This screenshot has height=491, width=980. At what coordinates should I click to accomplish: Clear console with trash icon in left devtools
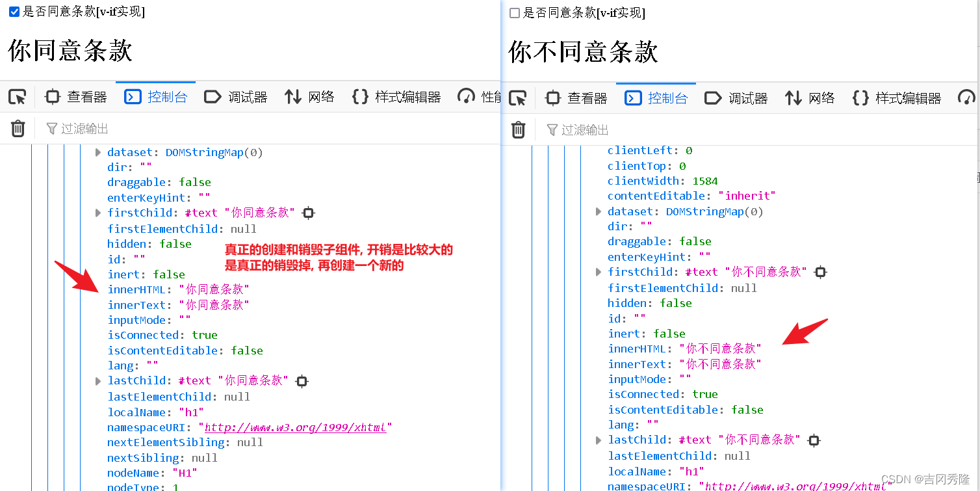click(x=18, y=129)
